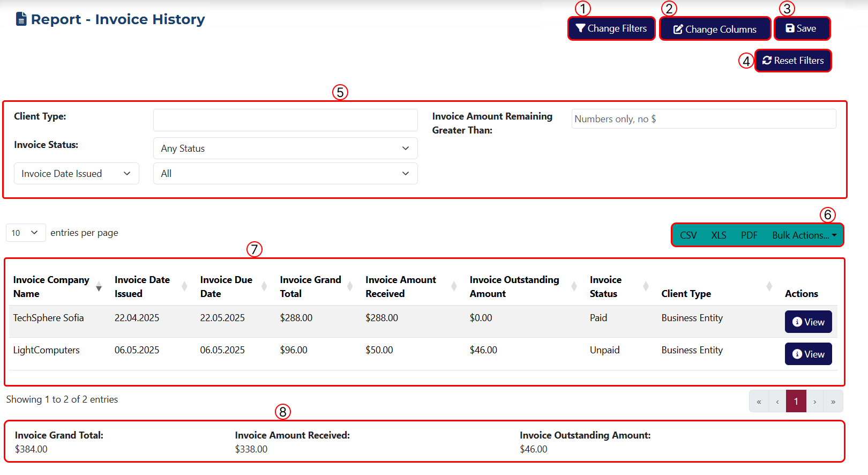Viewport: 868px width, 475px height.
Task: Save the report with Save button
Action: click(x=802, y=28)
